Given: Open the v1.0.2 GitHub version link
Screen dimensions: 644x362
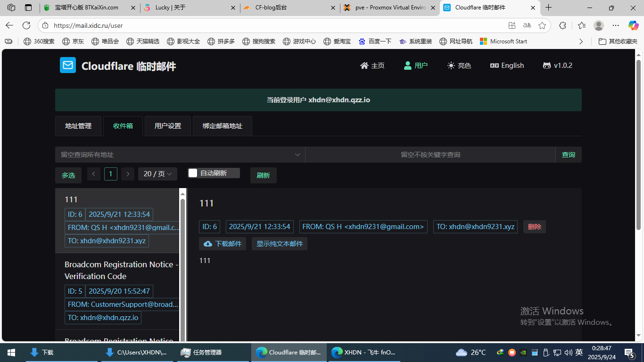Looking at the screenshot, I should pos(557,66).
